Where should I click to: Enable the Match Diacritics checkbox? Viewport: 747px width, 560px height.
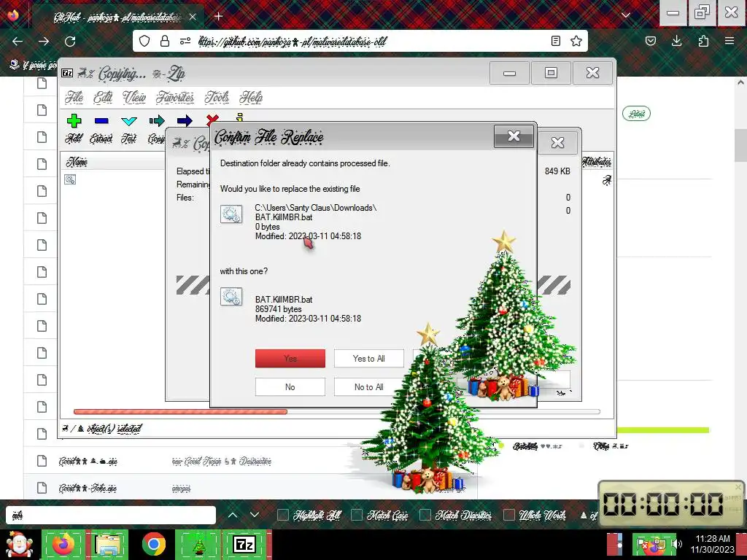[x=425, y=515]
